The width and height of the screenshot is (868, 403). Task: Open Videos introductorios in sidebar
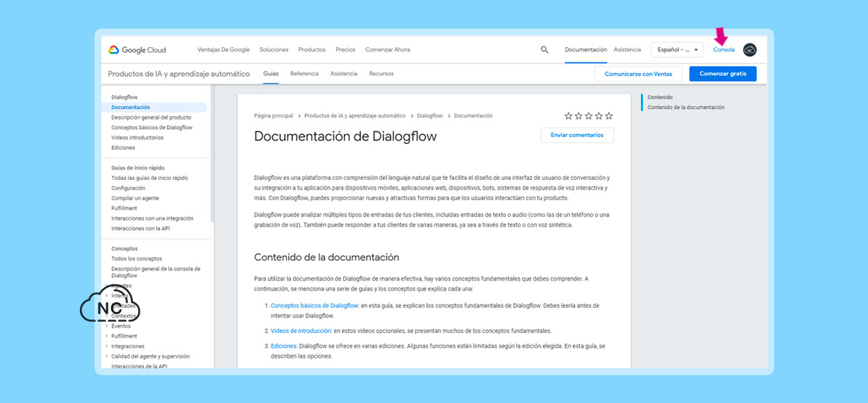(137, 138)
